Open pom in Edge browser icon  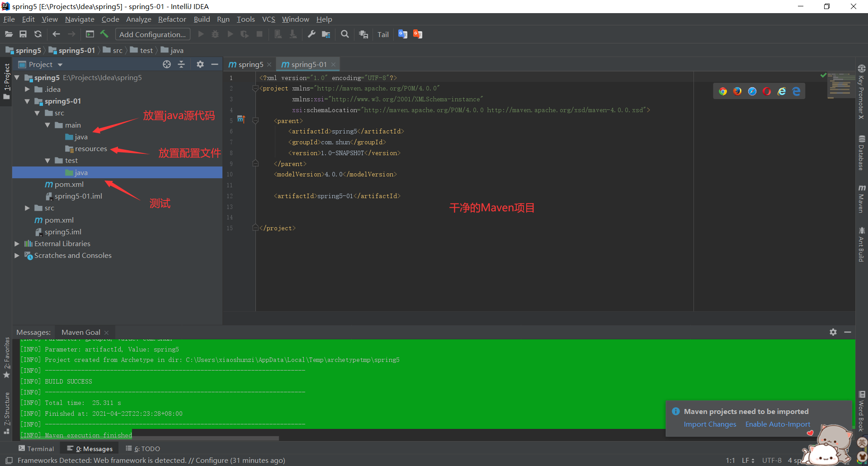click(796, 91)
